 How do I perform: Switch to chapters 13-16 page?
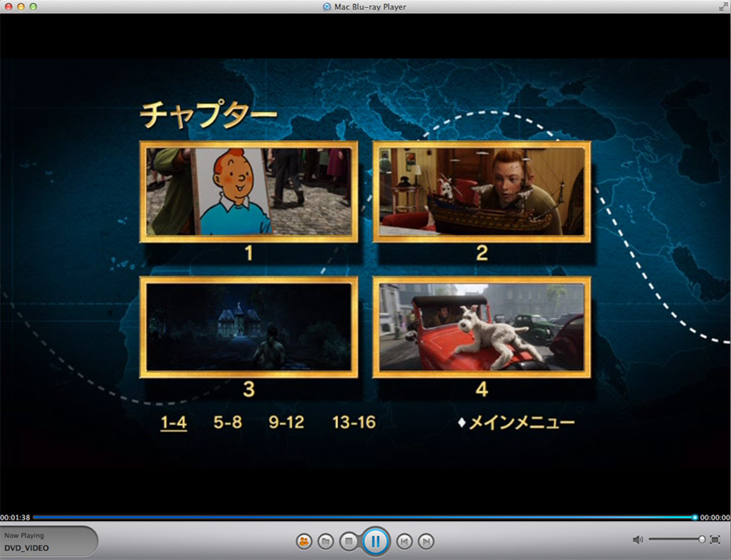pos(353,422)
